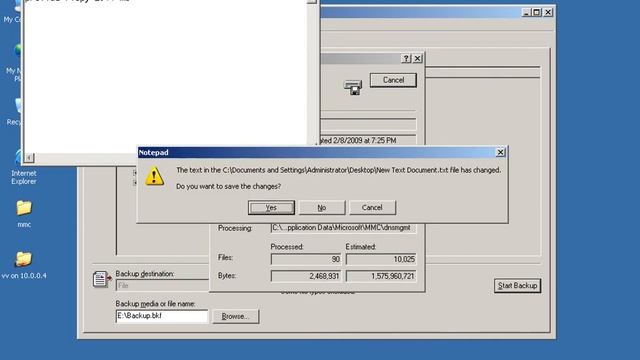The height and width of the screenshot is (360, 640).
Task: Open the Backup destination File dropdown
Action: [162, 285]
